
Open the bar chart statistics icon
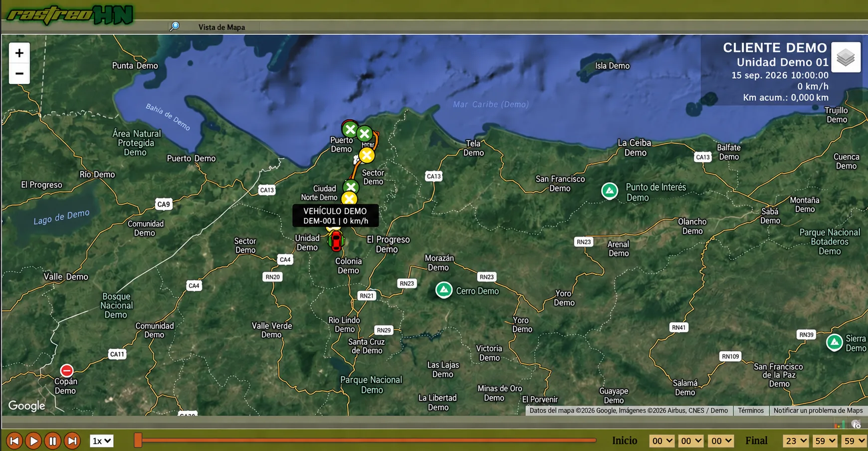pos(840,424)
